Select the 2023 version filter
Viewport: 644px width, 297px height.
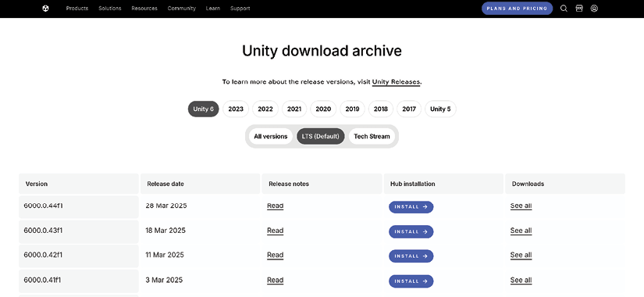point(236,109)
